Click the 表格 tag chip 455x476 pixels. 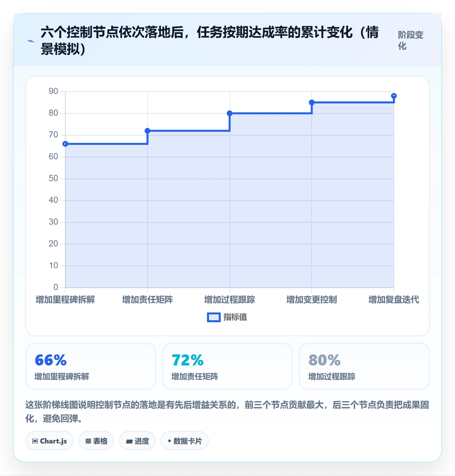click(96, 441)
